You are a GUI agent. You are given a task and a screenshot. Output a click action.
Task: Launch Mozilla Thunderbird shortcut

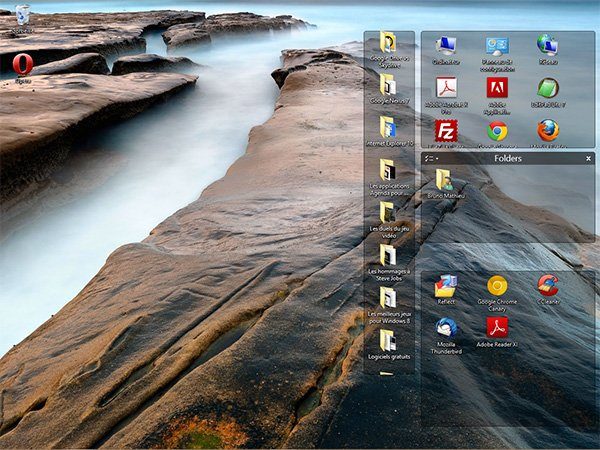(446, 336)
